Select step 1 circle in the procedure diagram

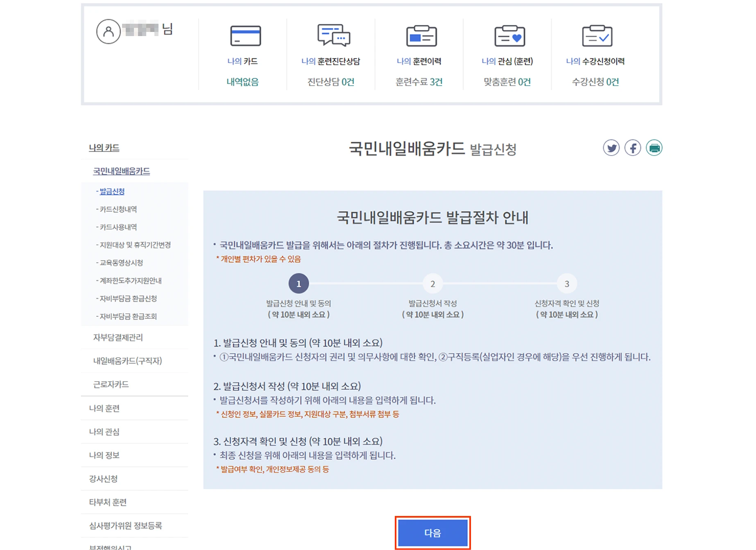pyautogui.click(x=299, y=283)
